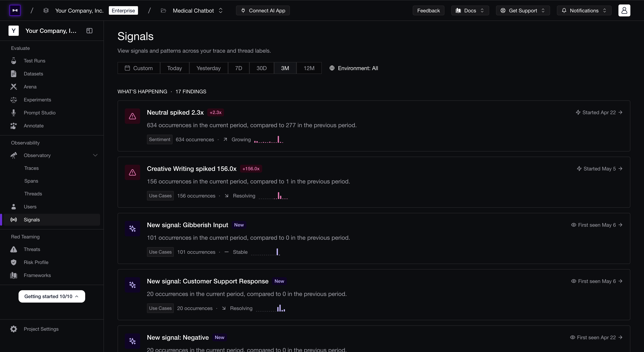Click the Sentiment tag on Neutral card
The image size is (644, 352).
(160, 139)
